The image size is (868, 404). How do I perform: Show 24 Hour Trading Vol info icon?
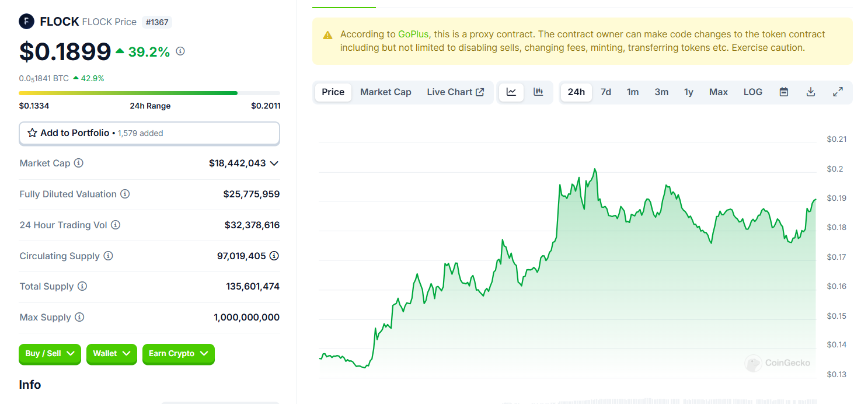[116, 225]
